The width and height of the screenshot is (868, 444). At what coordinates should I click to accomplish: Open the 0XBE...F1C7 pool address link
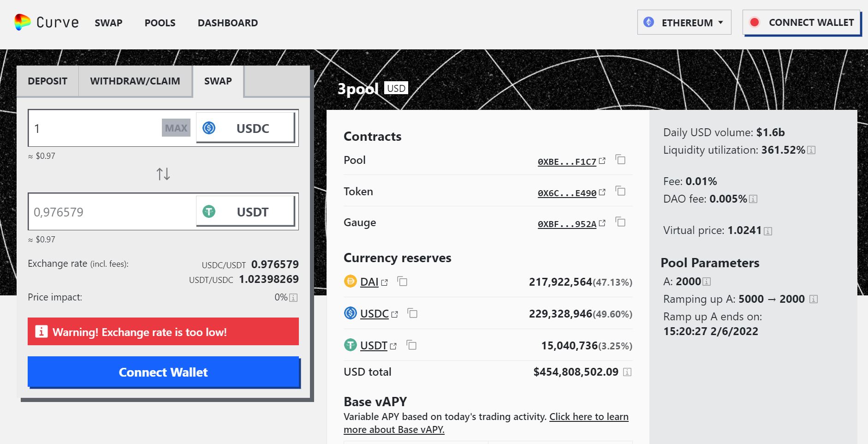click(x=567, y=162)
